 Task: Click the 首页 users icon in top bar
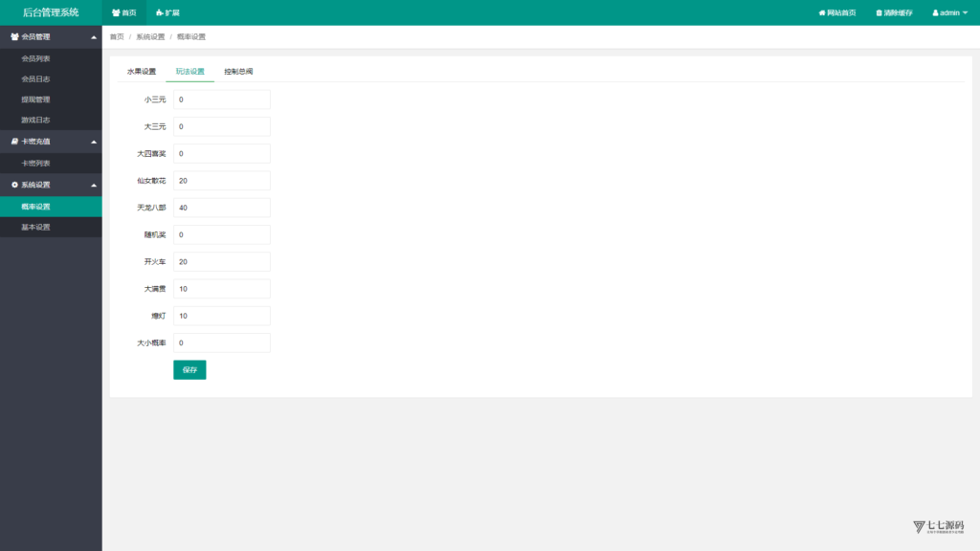(116, 13)
